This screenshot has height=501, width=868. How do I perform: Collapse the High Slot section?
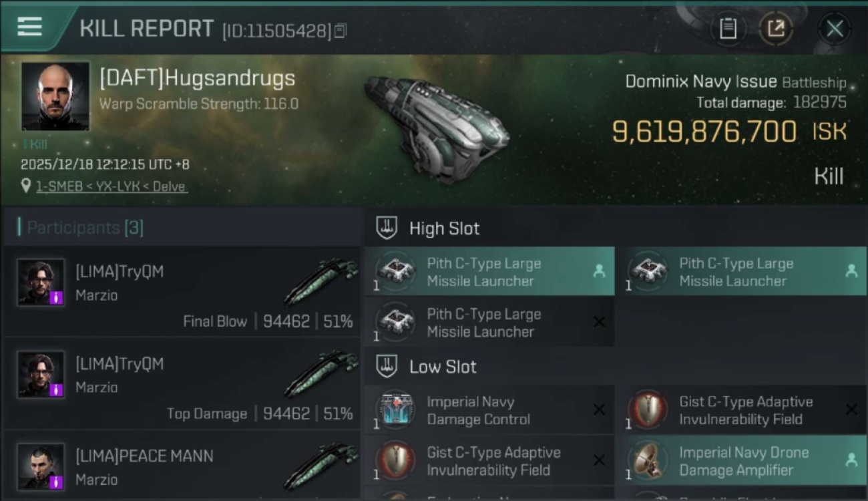387,228
